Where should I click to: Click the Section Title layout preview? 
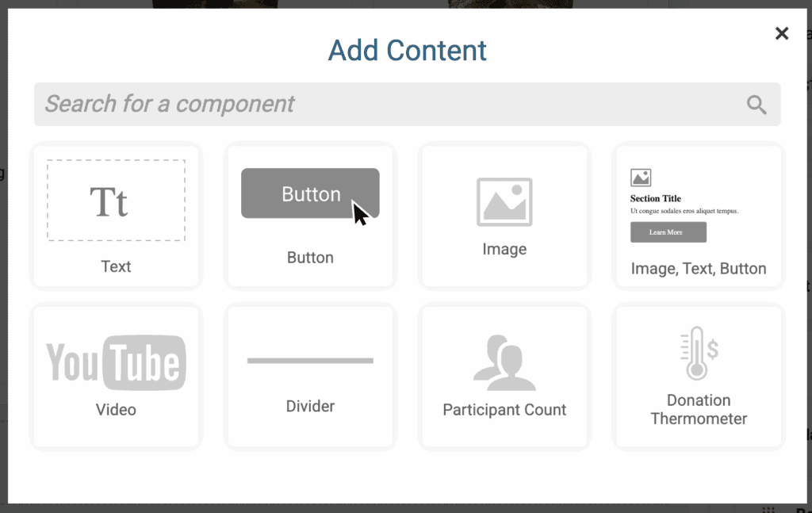point(684,205)
